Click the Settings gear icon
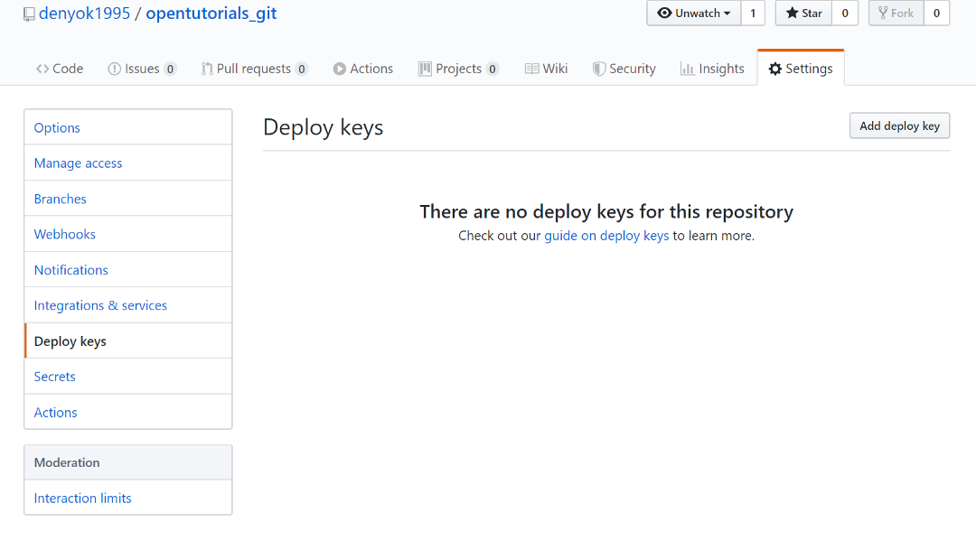This screenshot has width=976, height=560. coord(775,69)
